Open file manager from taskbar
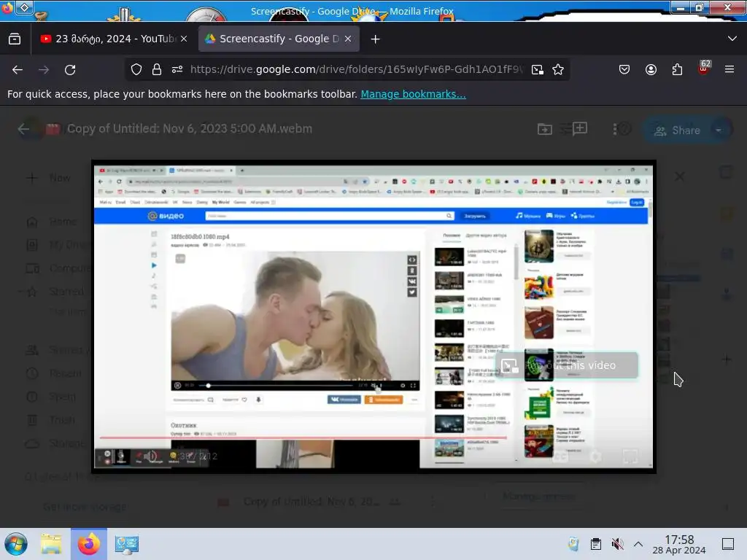Screen dimensions: 747x560 pyautogui.click(x=51, y=544)
